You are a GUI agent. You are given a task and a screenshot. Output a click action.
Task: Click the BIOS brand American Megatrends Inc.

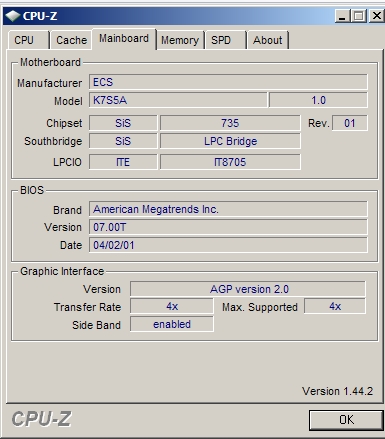click(x=228, y=209)
